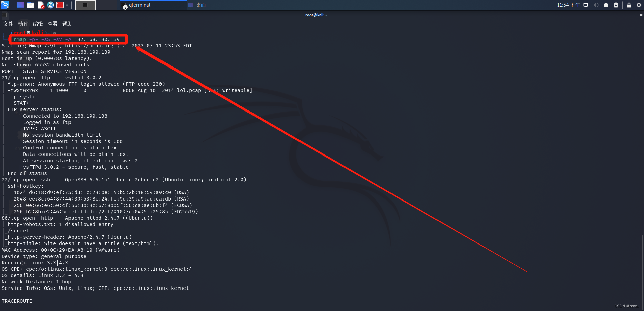
Task: Click 'Not shown: 65532 closed ports' line
Action: pyautogui.click(x=45, y=65)
